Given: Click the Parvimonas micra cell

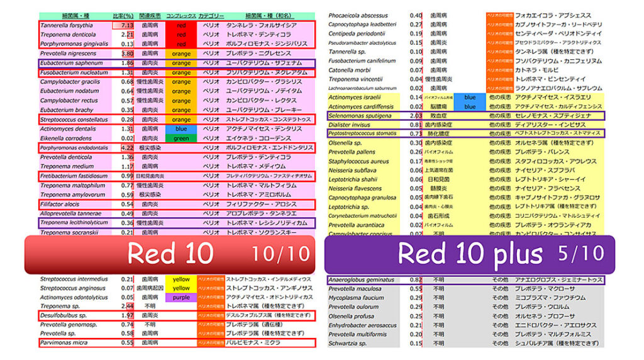Looking at the screenshot, I should [64, 343].
